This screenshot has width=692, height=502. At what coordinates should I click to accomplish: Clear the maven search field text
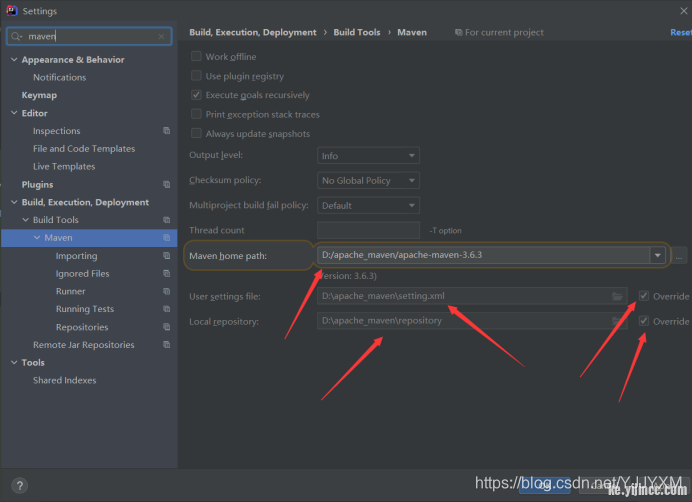(x=162, y=36)
